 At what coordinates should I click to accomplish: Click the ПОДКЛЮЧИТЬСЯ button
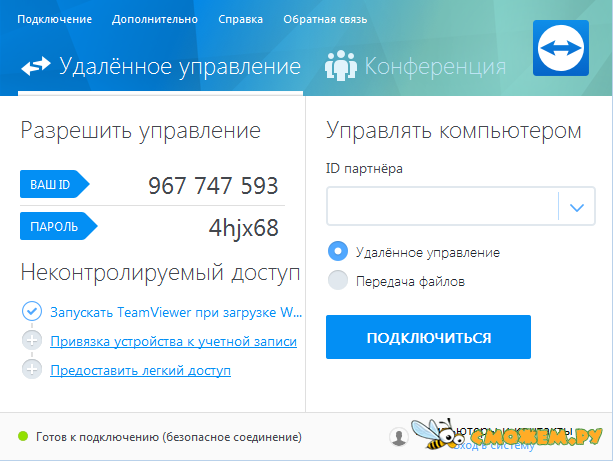coord(428,337)
